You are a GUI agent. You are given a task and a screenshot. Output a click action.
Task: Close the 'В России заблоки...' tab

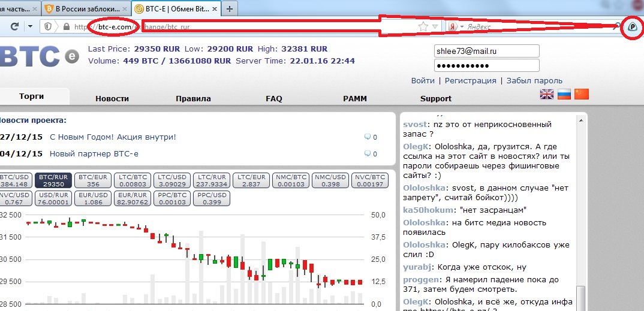(125, 8)
